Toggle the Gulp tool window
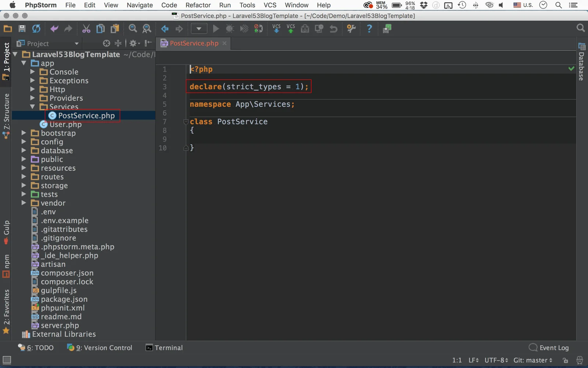Viewport: 588px width, 368px height. (6, 232)
